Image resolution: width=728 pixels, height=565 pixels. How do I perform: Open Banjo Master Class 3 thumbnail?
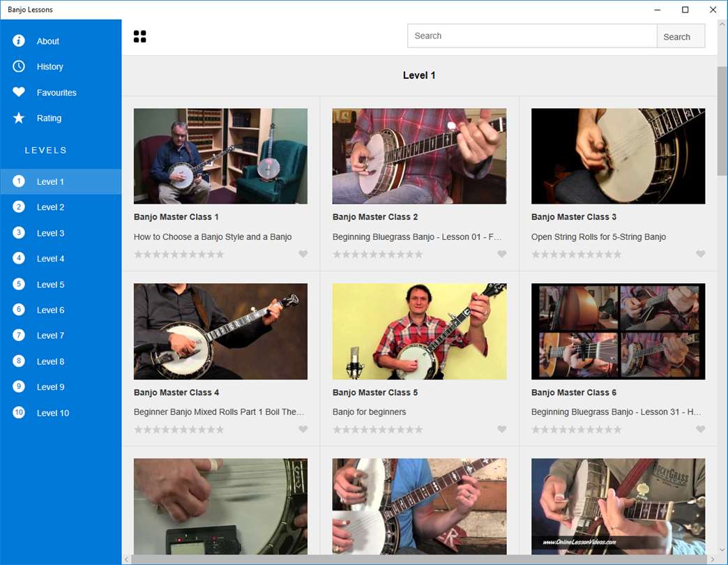618,156
